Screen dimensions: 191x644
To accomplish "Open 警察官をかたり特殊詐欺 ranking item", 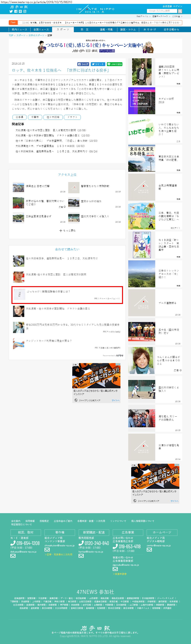I will pyautogui.click(x=95, y=186).
